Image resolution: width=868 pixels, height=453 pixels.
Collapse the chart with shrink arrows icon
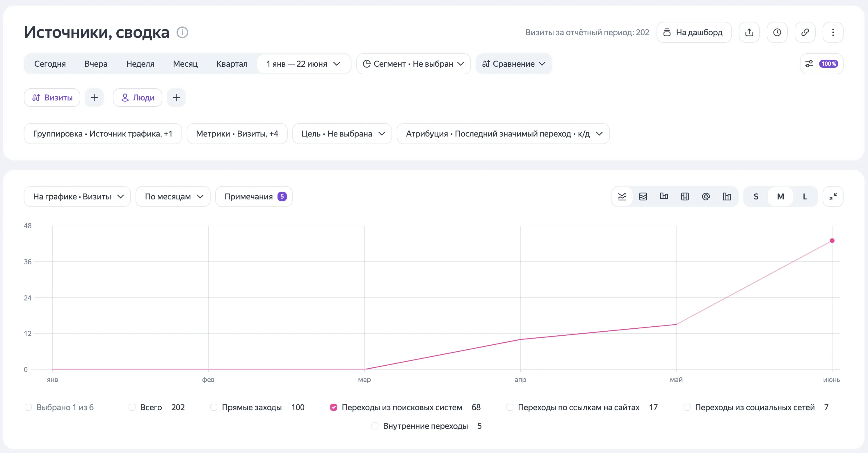pos(833,197)
